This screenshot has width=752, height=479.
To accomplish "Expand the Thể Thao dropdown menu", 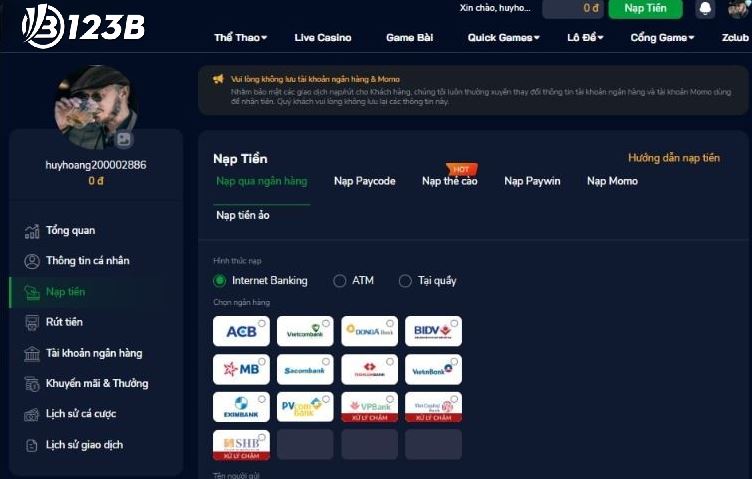I will (x=240, y=37).
